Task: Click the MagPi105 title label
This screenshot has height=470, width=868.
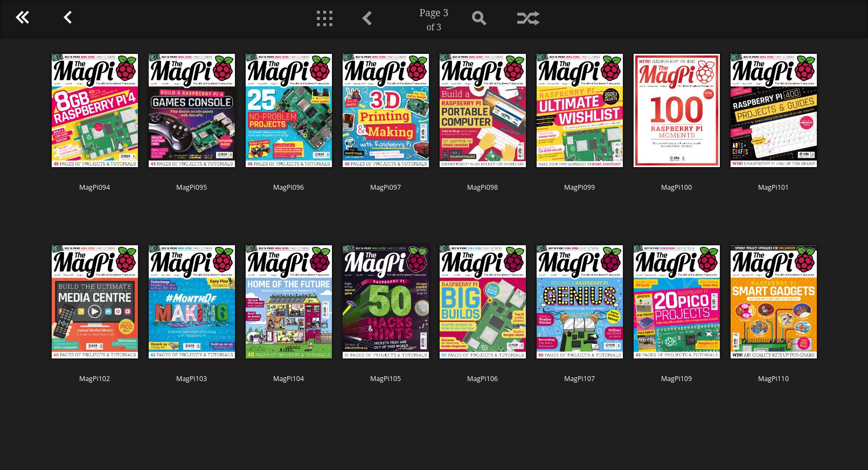Action: [386, 379]
